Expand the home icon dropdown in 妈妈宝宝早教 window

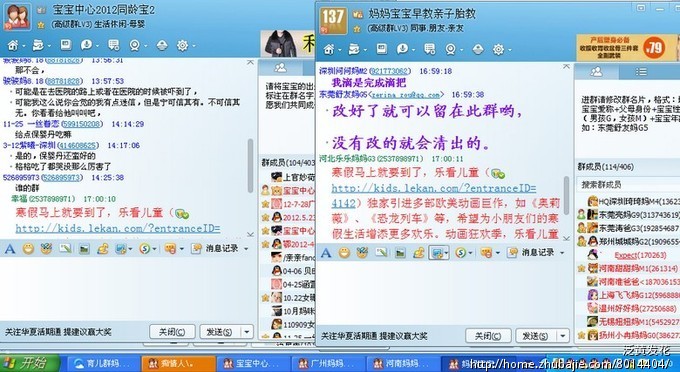339,50
